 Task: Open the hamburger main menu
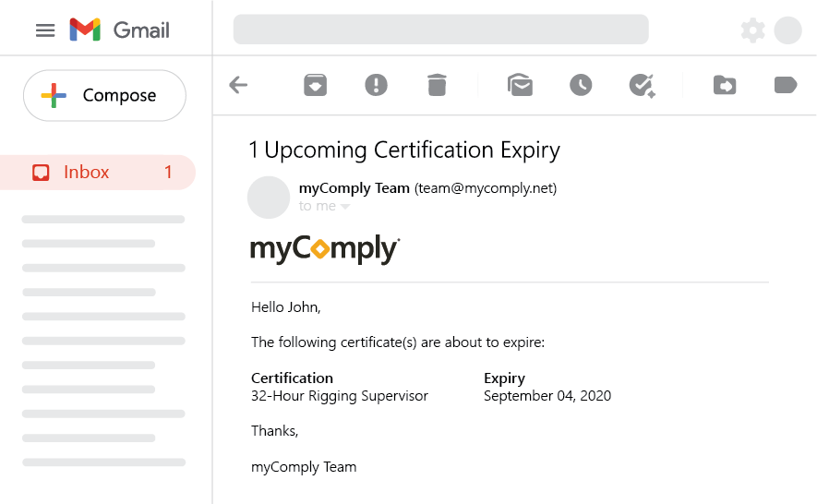click(x=45, y=30)
